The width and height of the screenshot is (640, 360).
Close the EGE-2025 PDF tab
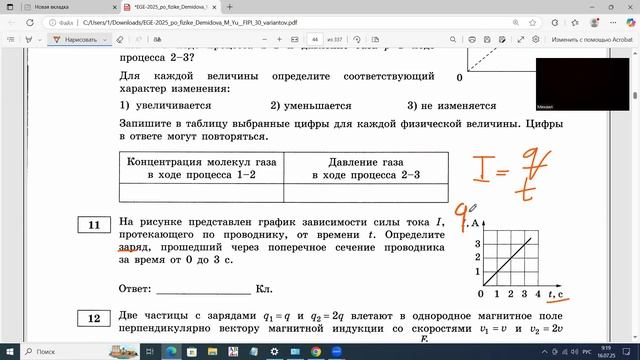click(x=214, y=7)
